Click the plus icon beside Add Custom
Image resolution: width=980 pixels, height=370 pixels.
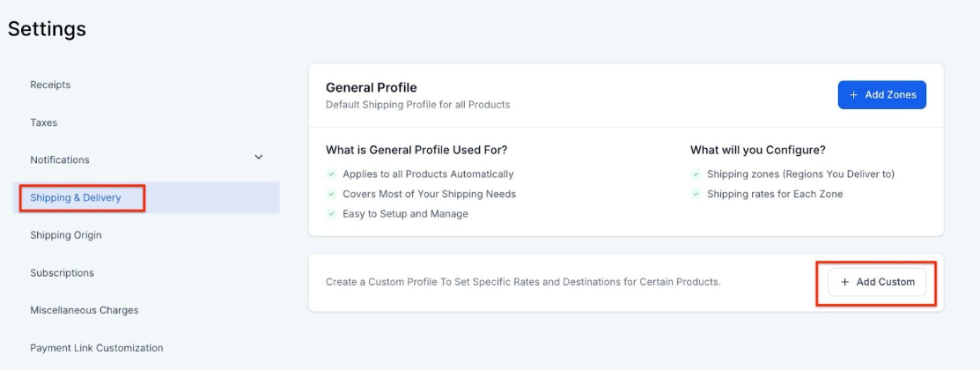coord(845,282)
